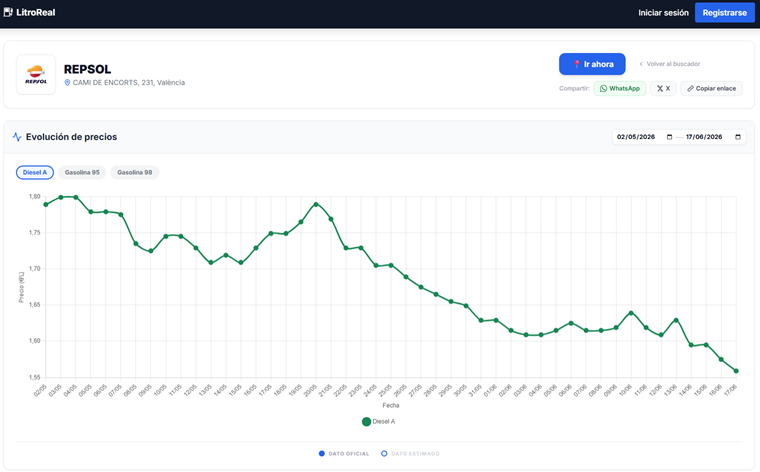Share on X via the X icon
Image resolution: width=760 pixels, height=472 pixels.
[660, 89]
